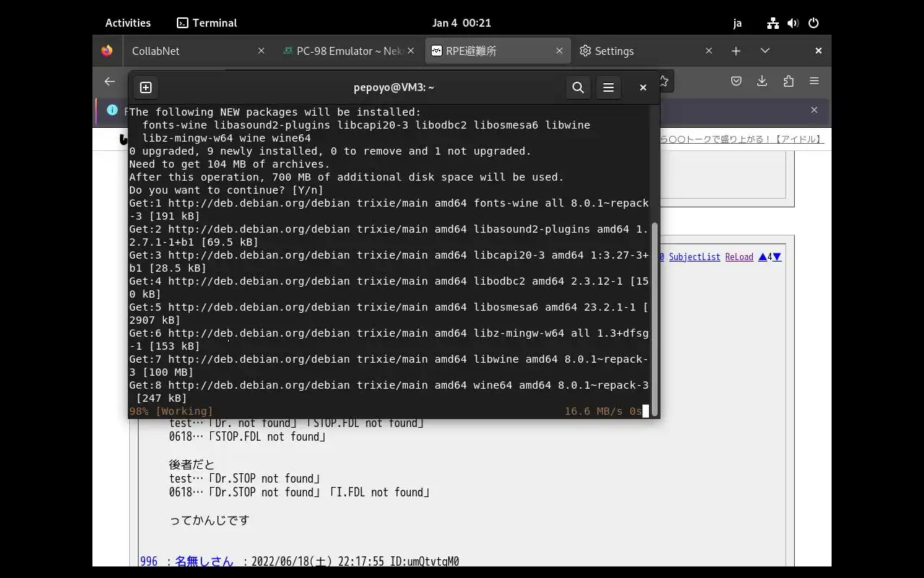The height and width of the screenshot is (578, 924).
Task: Click the Firefox icon in tab bar
Action: (x=107, y=51)
